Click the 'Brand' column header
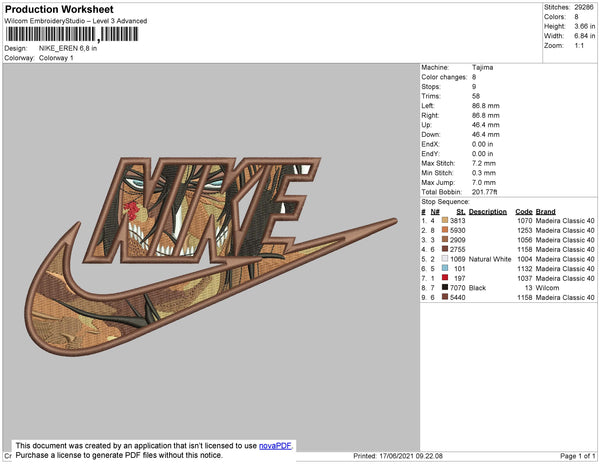Image resolution: width=600 pixels, height=464 pixels. [x=545, y=212]
